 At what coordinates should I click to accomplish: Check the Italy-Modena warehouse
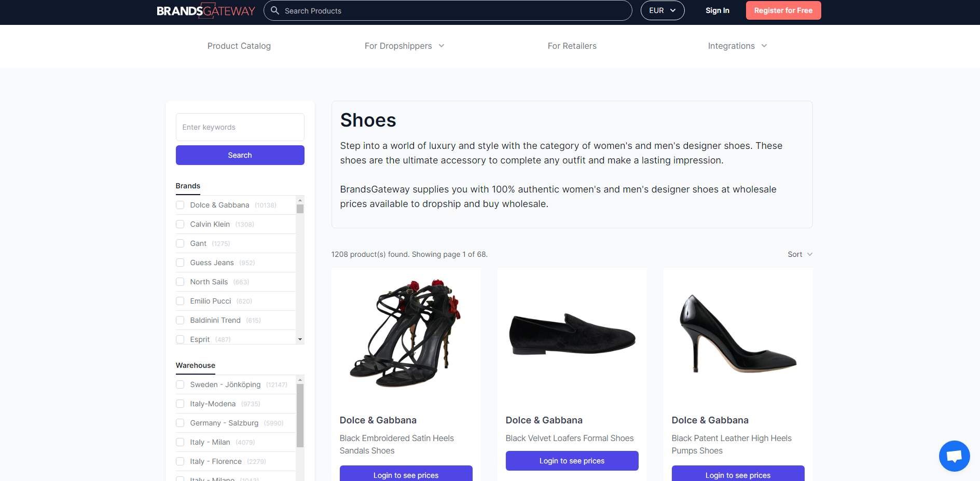coord(180,404)
